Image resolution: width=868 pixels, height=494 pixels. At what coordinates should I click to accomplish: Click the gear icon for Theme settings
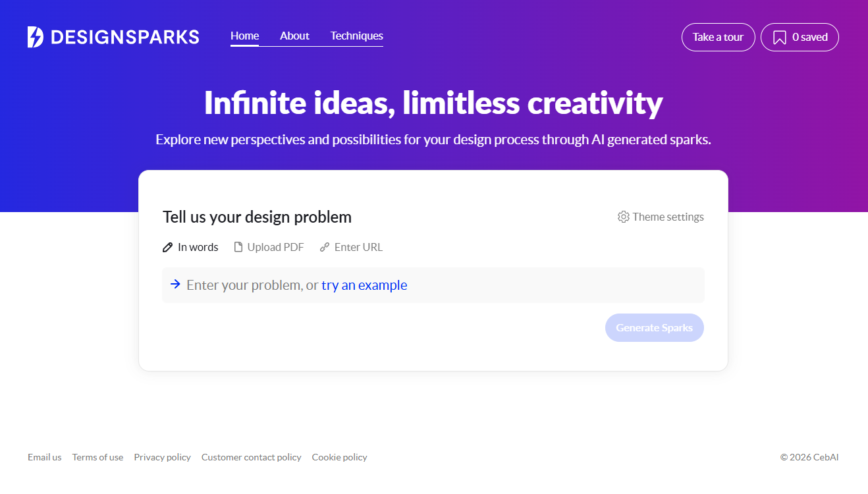[x=623, y=217]
